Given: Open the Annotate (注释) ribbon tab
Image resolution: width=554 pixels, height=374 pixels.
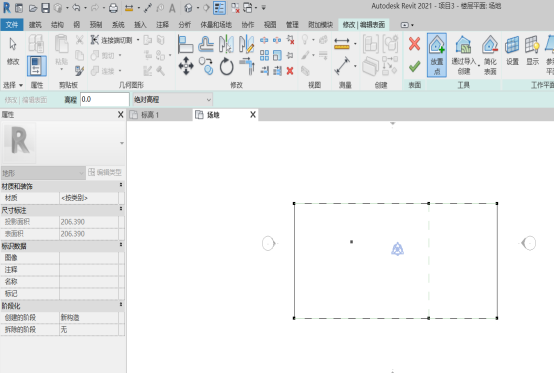Looking at the screenshot, I should [162, 25].
